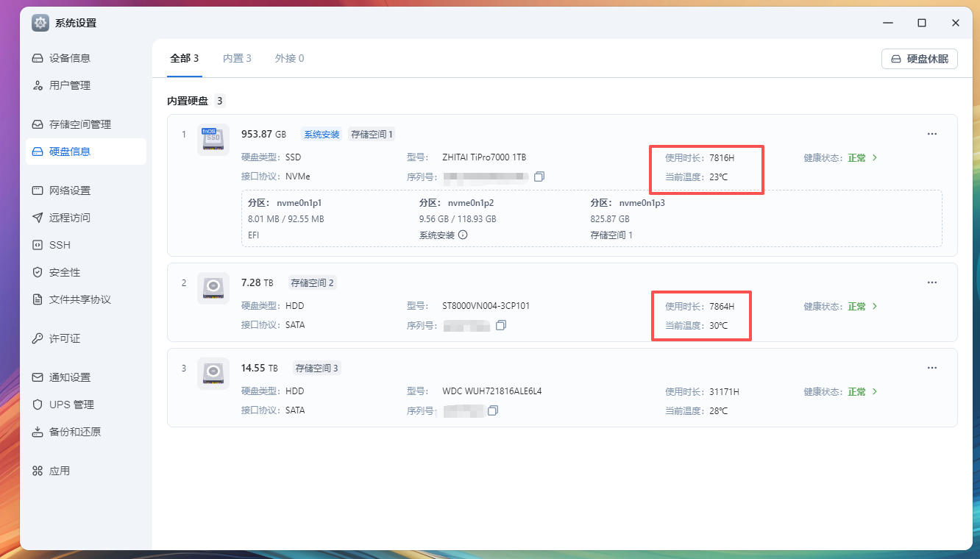Click the 953.87 GB SSD drive thumbnail

(x=213, y=140)
